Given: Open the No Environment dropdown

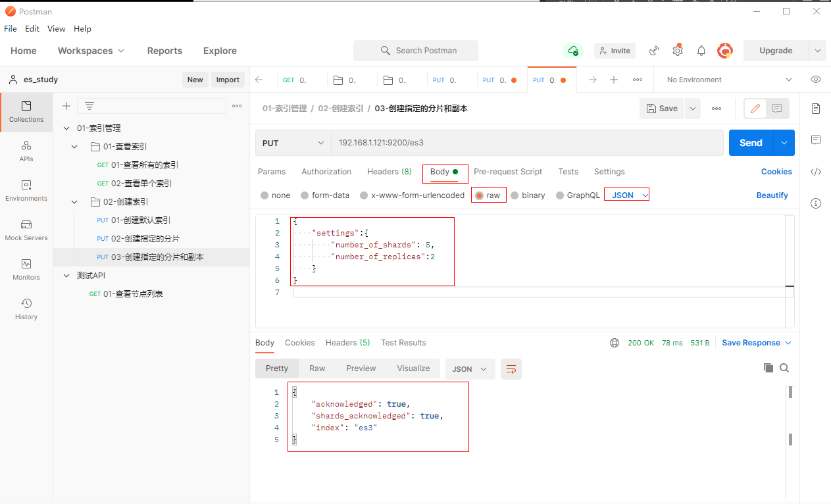Looking at the screenshot, I should pyautogui.click(x=729, y=80).
